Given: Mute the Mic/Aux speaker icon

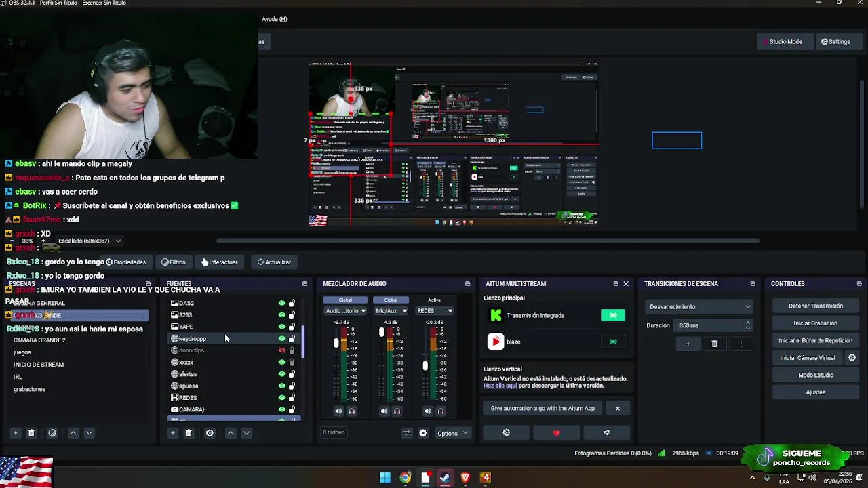Looking at the screenshot, I should pos(384,411).
